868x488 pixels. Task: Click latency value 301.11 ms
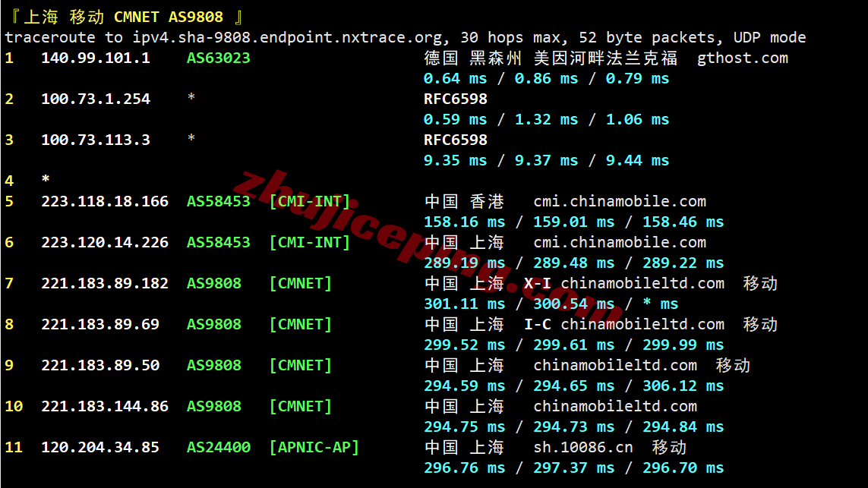(465, 304)
